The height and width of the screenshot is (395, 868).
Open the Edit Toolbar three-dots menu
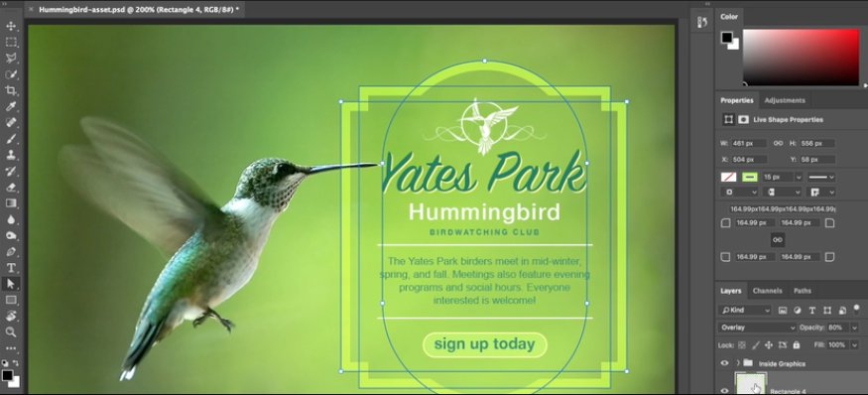point(11,348)
